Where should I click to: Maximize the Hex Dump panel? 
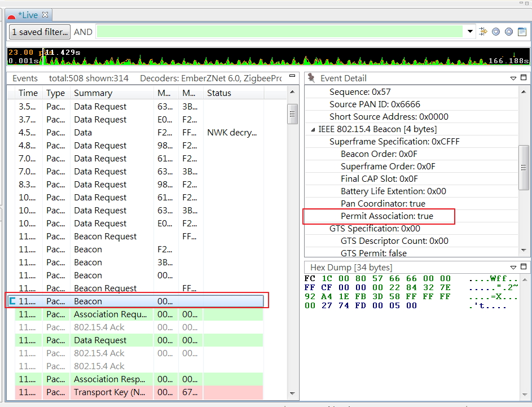523,266
